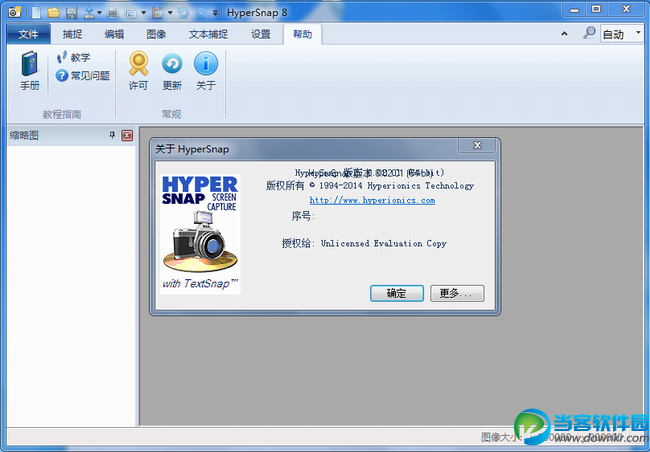Minimize the HyperSnap 8 window
The image size is (650, 452).
pos(574,10)
